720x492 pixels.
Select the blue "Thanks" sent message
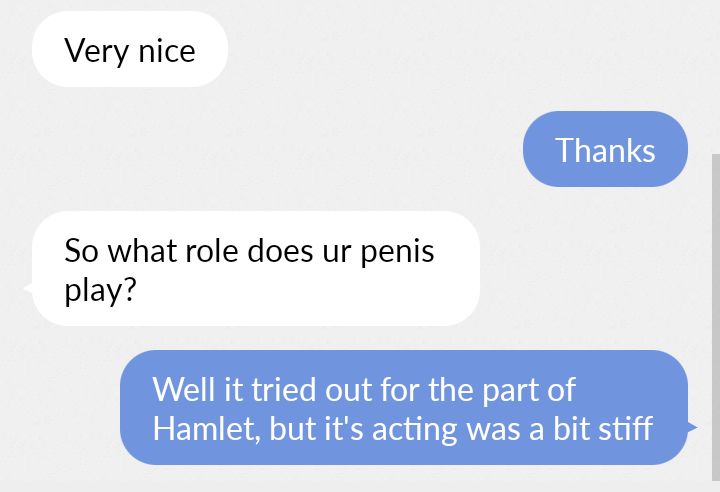pos(605,150)
